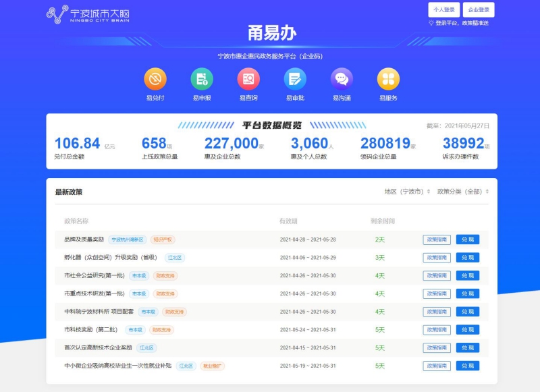The image size is (540, 392).
Task: Click the 剩余时间 column header
Action: click(383, 221)
